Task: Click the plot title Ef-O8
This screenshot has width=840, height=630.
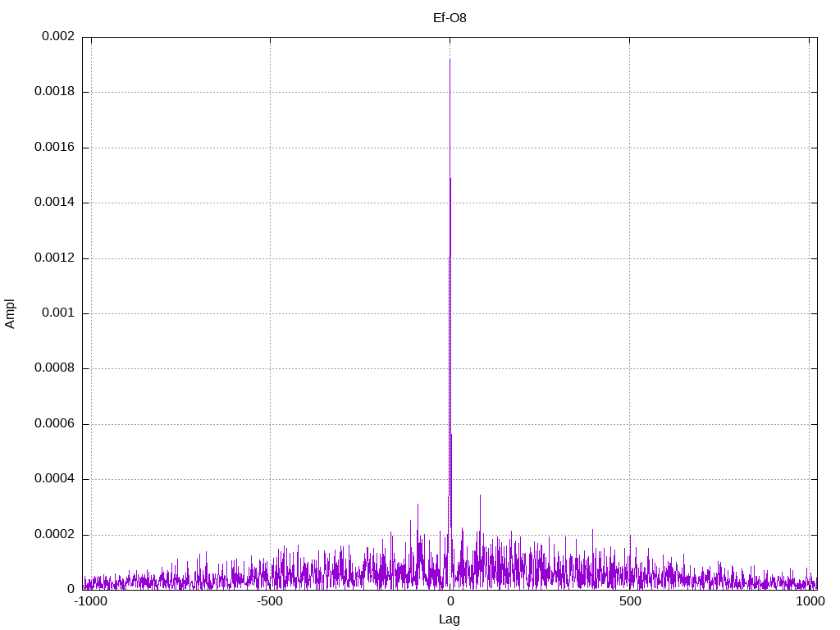Action: point(450,17)
